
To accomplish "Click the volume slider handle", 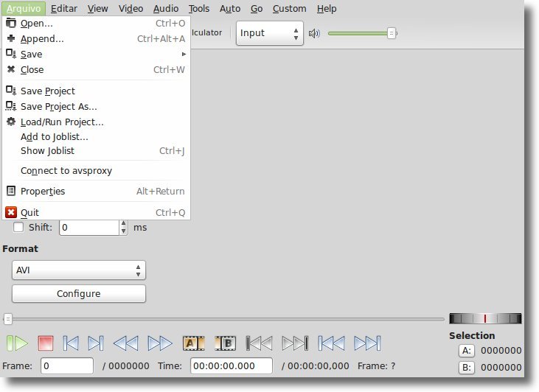I will 392,33.
